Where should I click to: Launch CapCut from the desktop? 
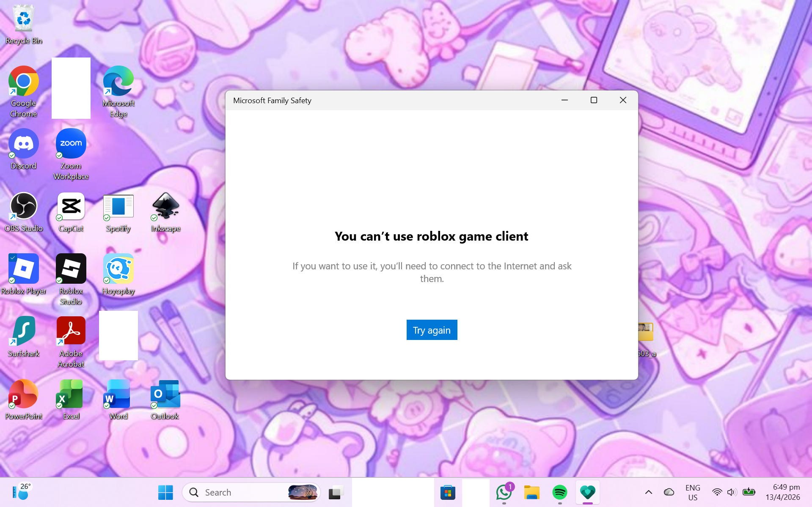[71, 212]
